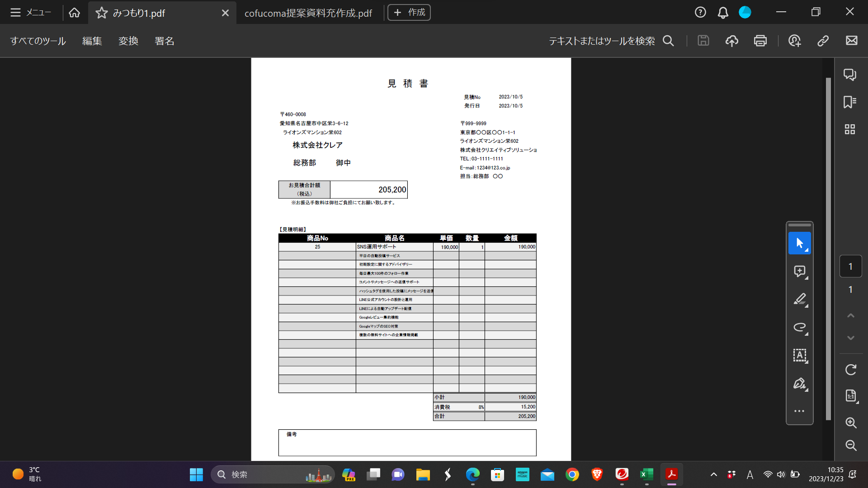Select the arrow selection tool
Screen dimensions: 868x488
coord(799,243)
